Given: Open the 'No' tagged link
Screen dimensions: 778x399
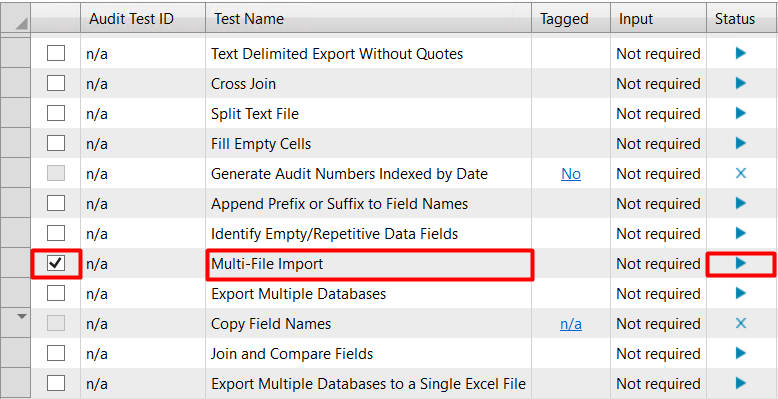Looking at the screenshot, I should [x=571, y=174].
